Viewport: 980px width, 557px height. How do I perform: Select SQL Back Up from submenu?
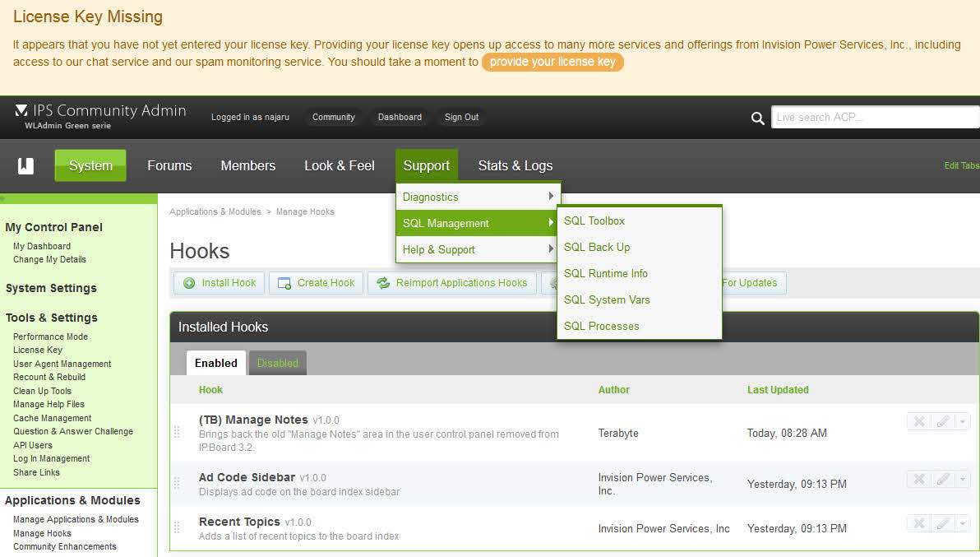tap(597, 247)
